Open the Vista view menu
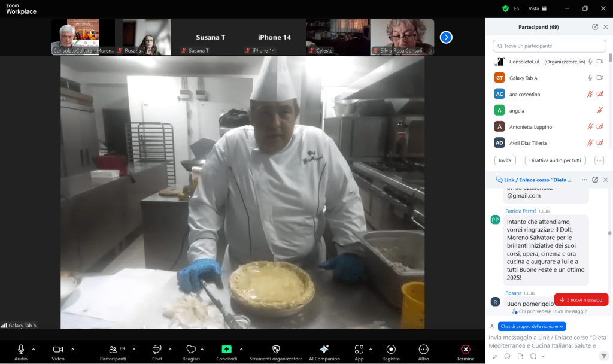Screen dimensions: 613x364 point(537,8)
